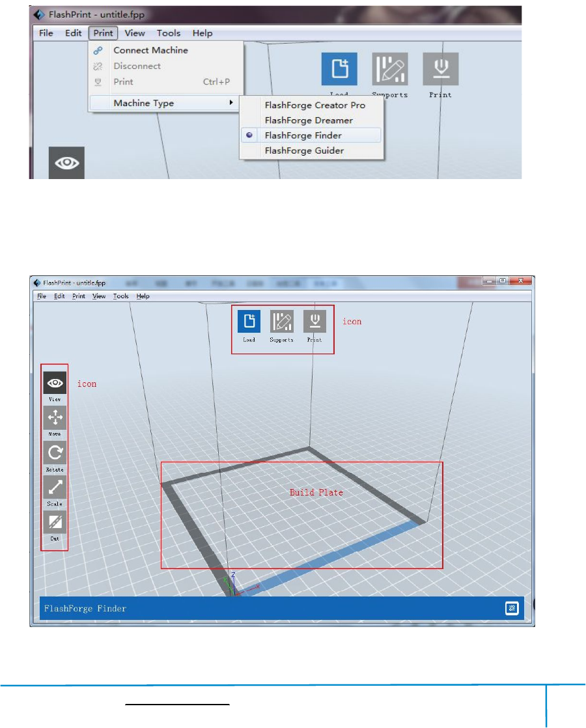
Task: Open File menu in the FlashPrint window showing the dropdown
Action: pos(46,33)
